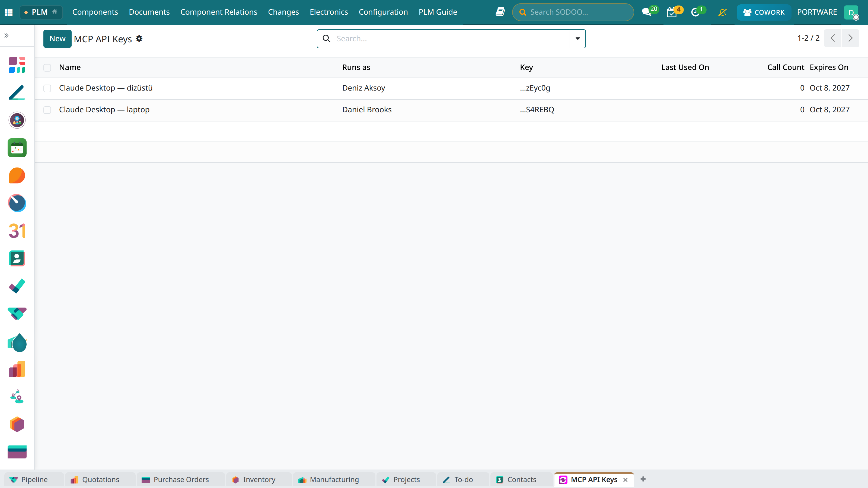The height and width of the screenshot is (488, 868).
Task: Check the Claude Desktop — dizüstü row checkbox
Action: (x=47, y=88)
